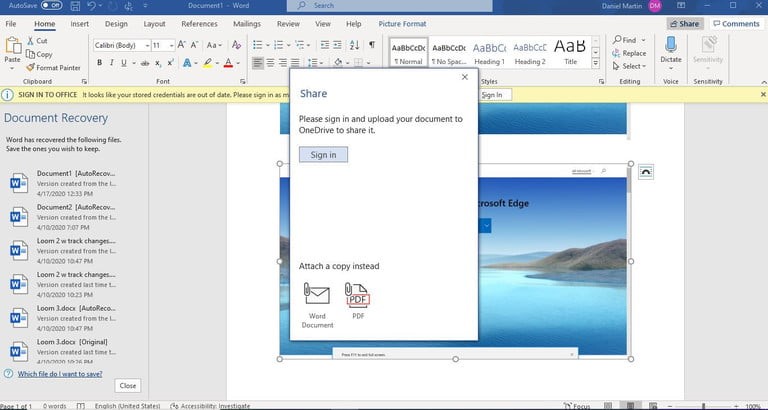Click the Copy command

[39, 54]
